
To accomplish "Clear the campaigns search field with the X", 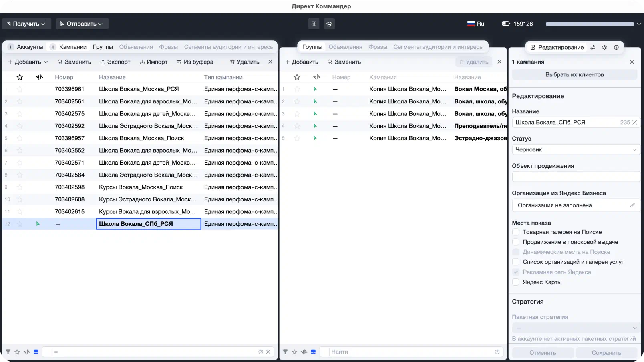I will pyautogui.click(x=268, y=352).
